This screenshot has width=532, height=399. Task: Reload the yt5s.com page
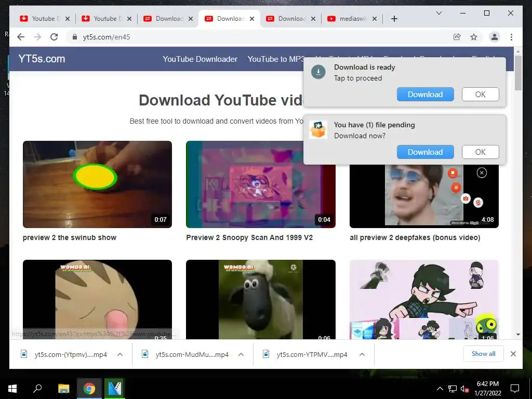click(54, 37)
